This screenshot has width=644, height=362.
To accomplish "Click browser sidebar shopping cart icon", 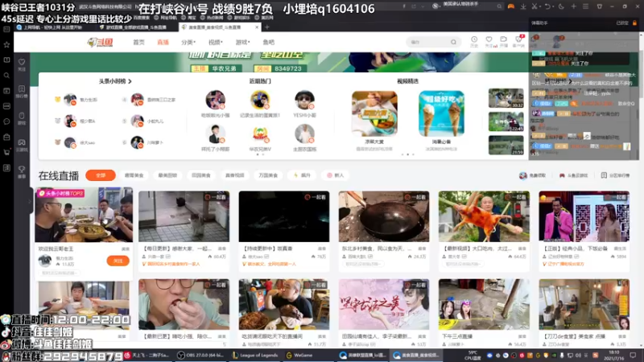I will [x=6, y=152].
